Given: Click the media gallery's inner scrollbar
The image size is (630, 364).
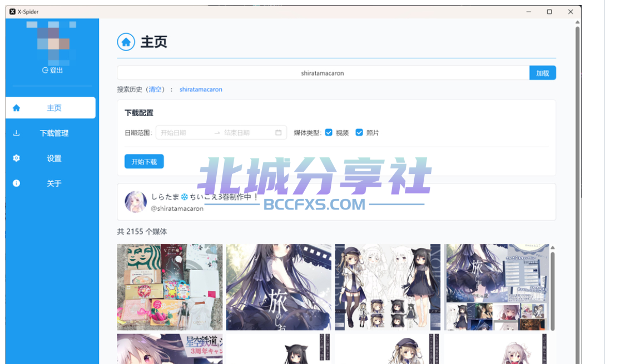Looking at the screenshot, I should [553, 291].
